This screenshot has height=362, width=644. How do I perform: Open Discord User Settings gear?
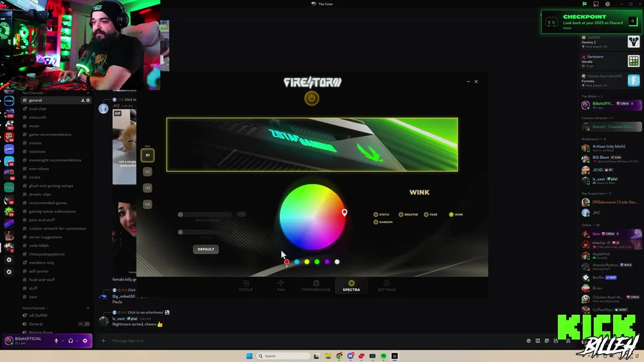click(85, 341)
